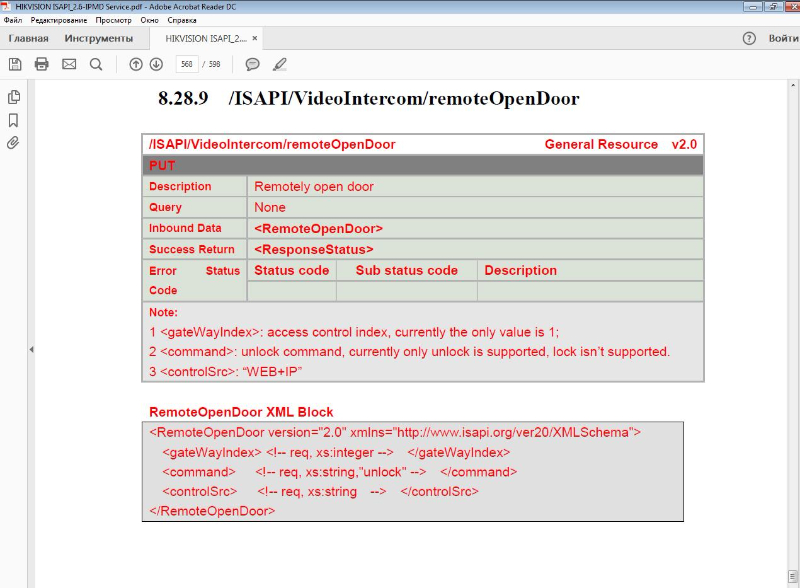Click the Inbound Data label
This screenshot has height=588, width=800.
[x=185, y=228]
